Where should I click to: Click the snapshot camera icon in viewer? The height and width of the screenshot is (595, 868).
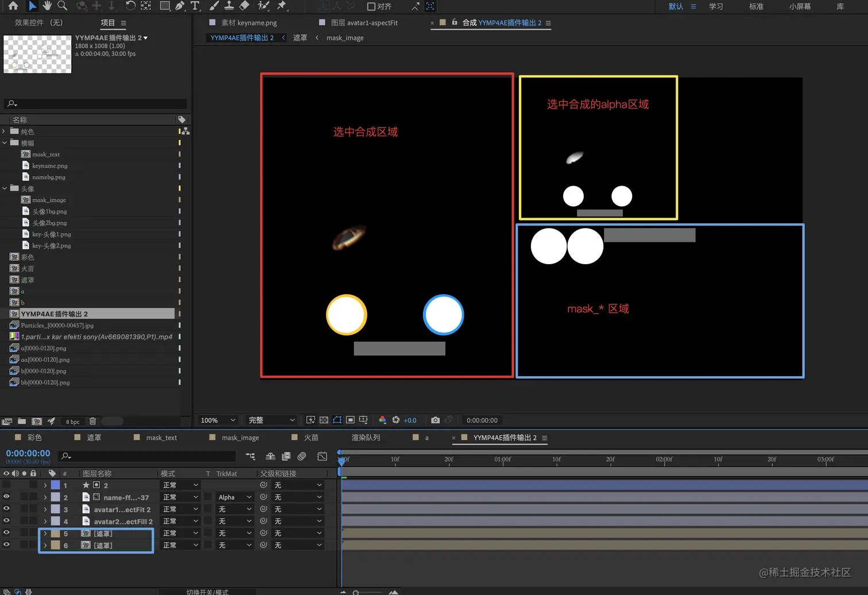point(435,420)
